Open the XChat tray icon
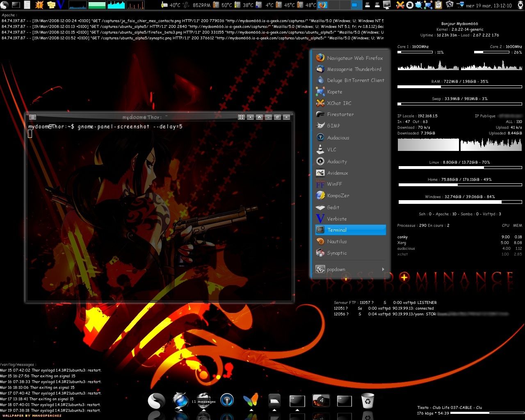Screen dimensions: 525x420 [400, 5]
